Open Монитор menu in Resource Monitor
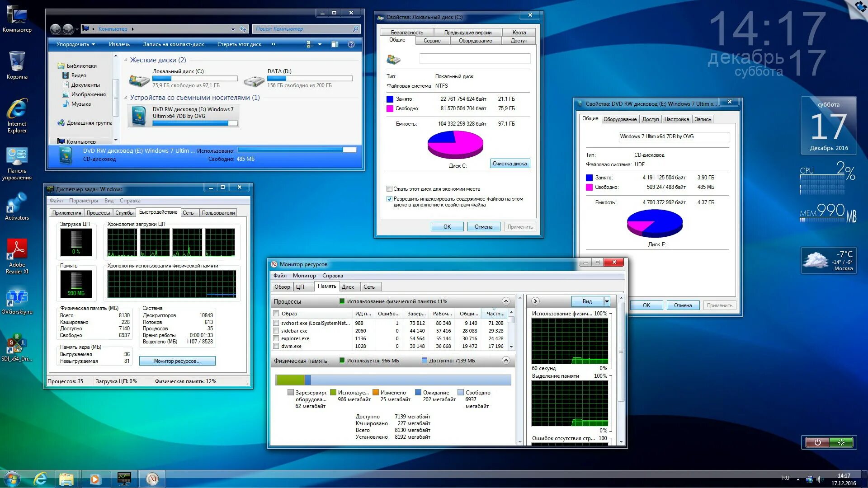The height and width of the screenshot is (488, 868). (x=304, y=276)
